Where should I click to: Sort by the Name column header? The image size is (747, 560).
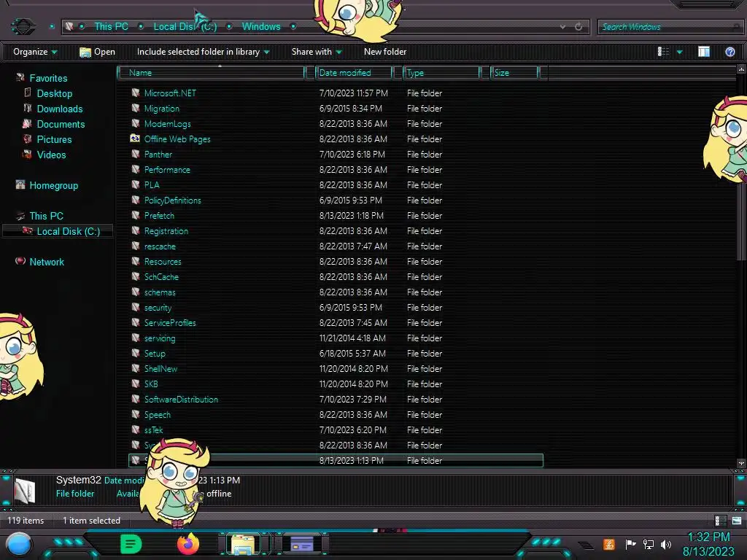coord(212,73)
